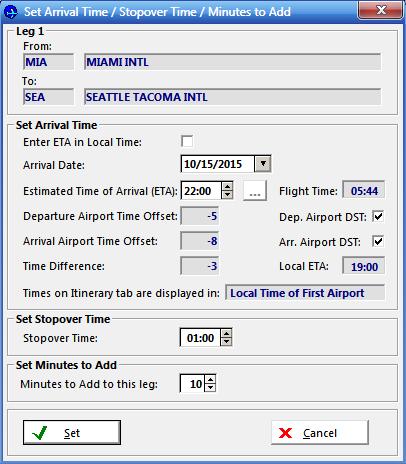
Task: Decrease ETA with the down spinner arrow
Action: tap(227, 195)
